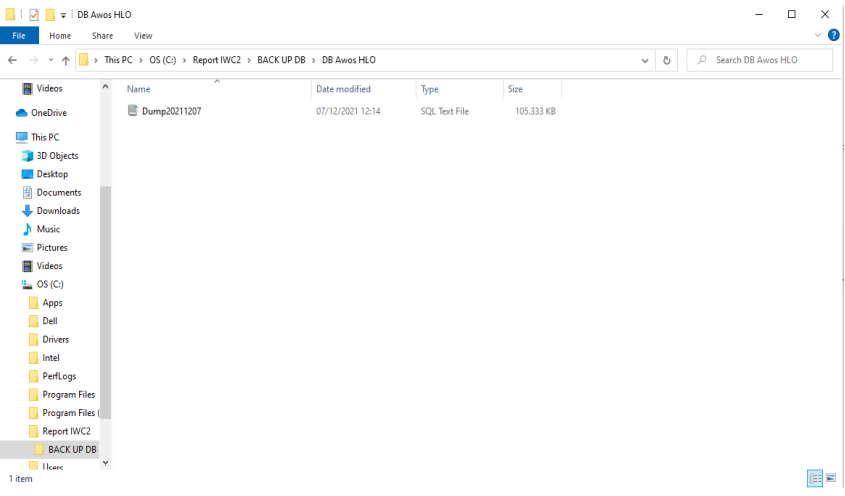Click the Back navigation arrow
845x496 pixels.
(12, 60)
